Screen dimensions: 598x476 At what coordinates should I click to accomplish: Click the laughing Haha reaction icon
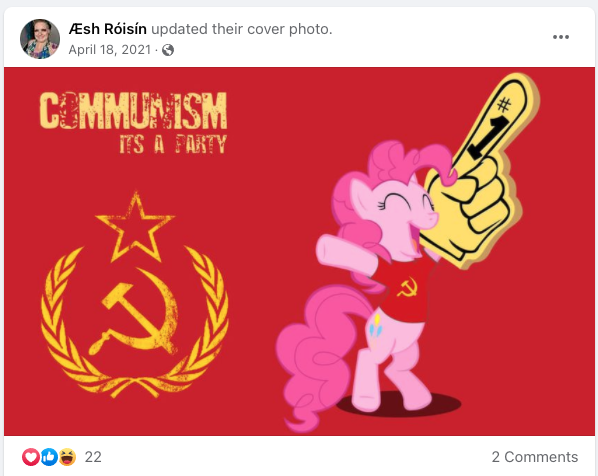pyautogui.click(x=67, y=457)
